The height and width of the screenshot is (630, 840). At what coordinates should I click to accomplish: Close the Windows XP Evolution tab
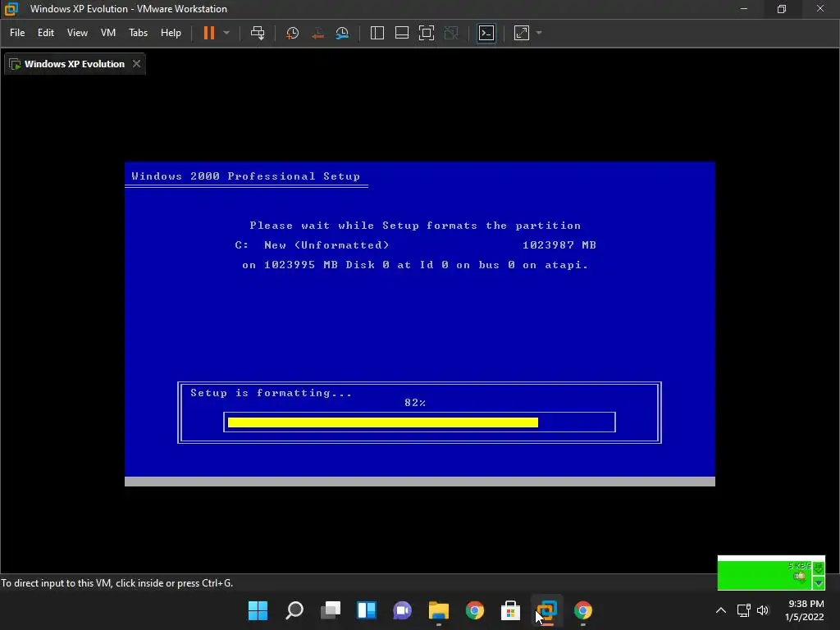click(x=137, y=64)
